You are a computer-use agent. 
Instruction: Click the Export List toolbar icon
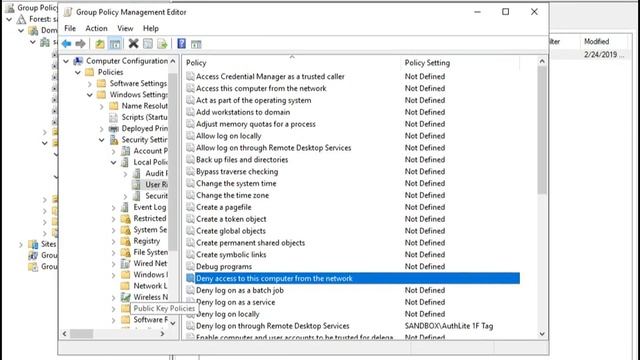[162, 44]
